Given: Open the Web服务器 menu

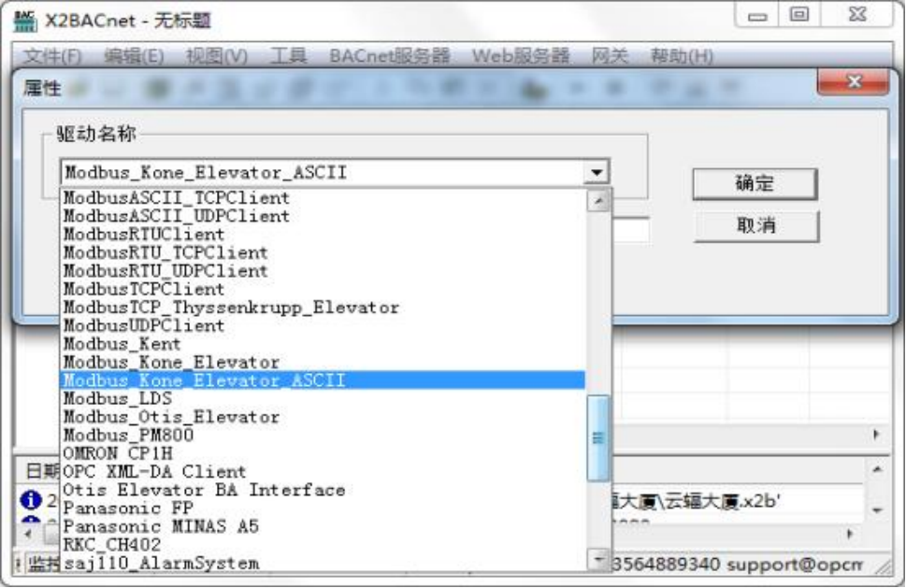Looking at the screenshot, I should tap(521, 56).
